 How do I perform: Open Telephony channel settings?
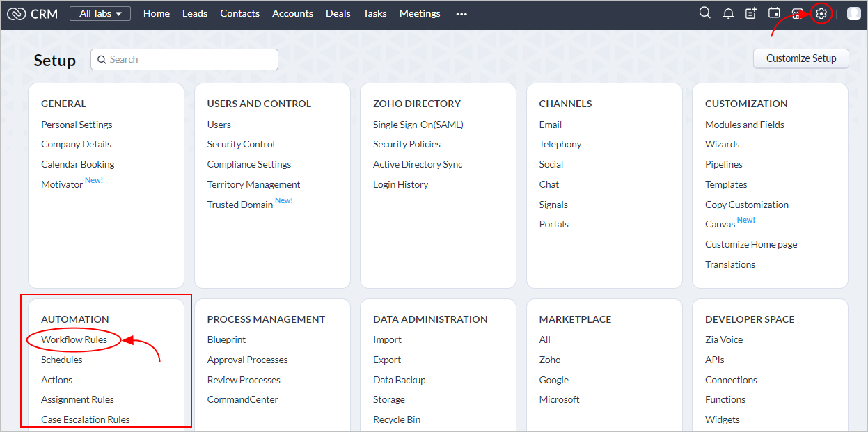[560, 144]
